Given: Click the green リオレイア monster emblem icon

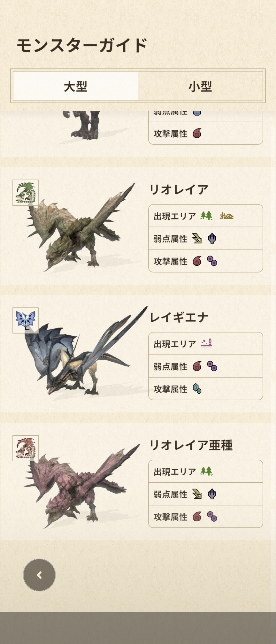Looking at the screenshot, I should point(26,193).
